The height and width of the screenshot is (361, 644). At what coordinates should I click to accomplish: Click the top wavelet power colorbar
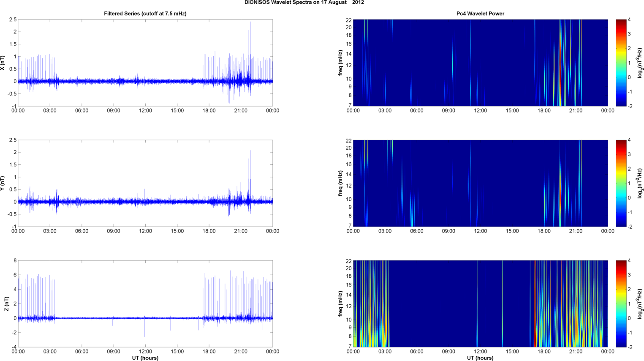click(621, 63)
